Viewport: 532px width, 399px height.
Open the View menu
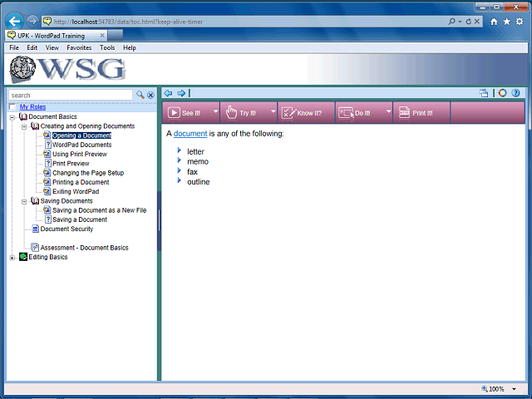(x=52, y=48)
